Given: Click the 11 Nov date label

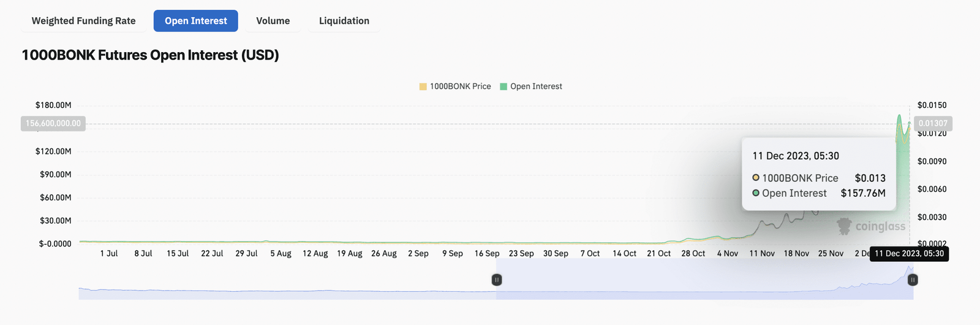Looking at the screenshot, I should tap(762, 253).
